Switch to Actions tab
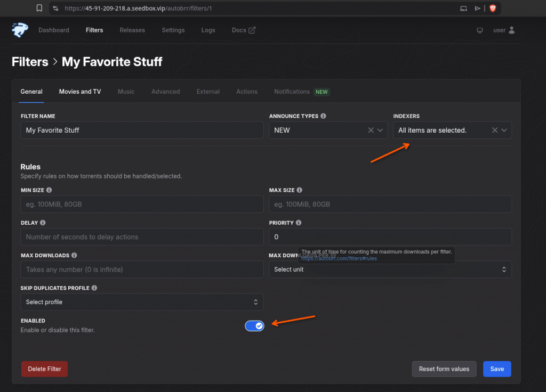 [x=247, y=92]
